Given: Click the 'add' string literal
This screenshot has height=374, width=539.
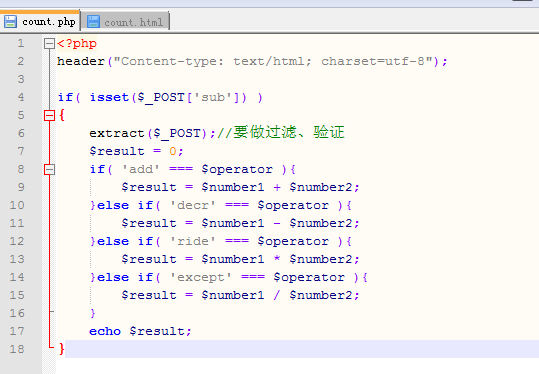Looking at the screenshot, I should tap(141, 169).
